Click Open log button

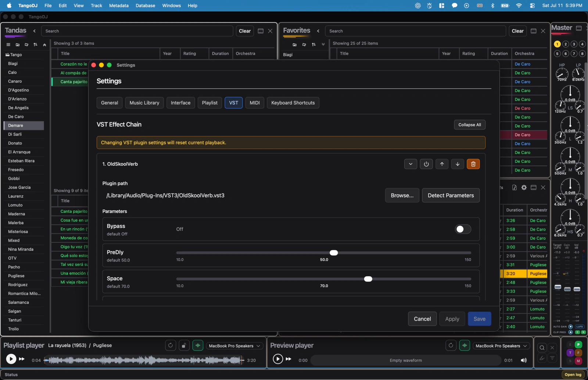[573, 374]
